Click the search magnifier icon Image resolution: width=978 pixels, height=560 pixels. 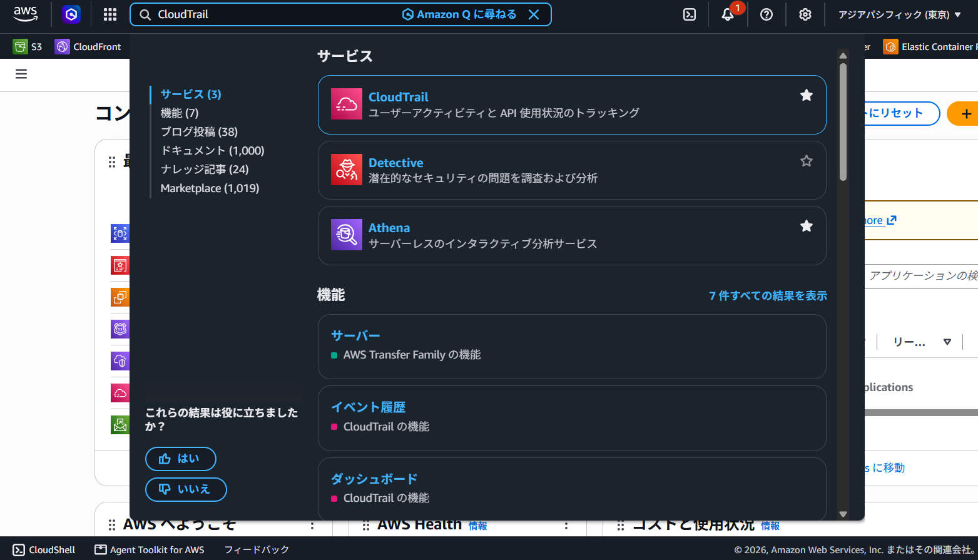point(145,14)
